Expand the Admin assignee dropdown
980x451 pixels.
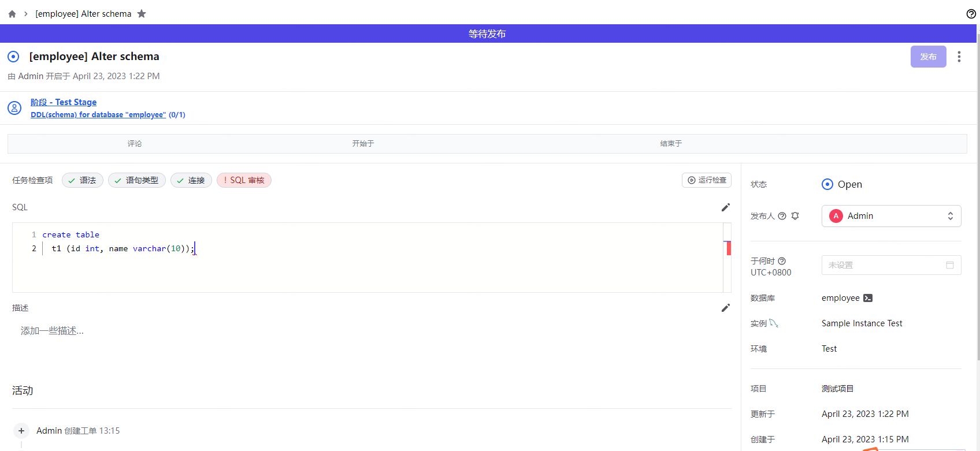[892, 216]
